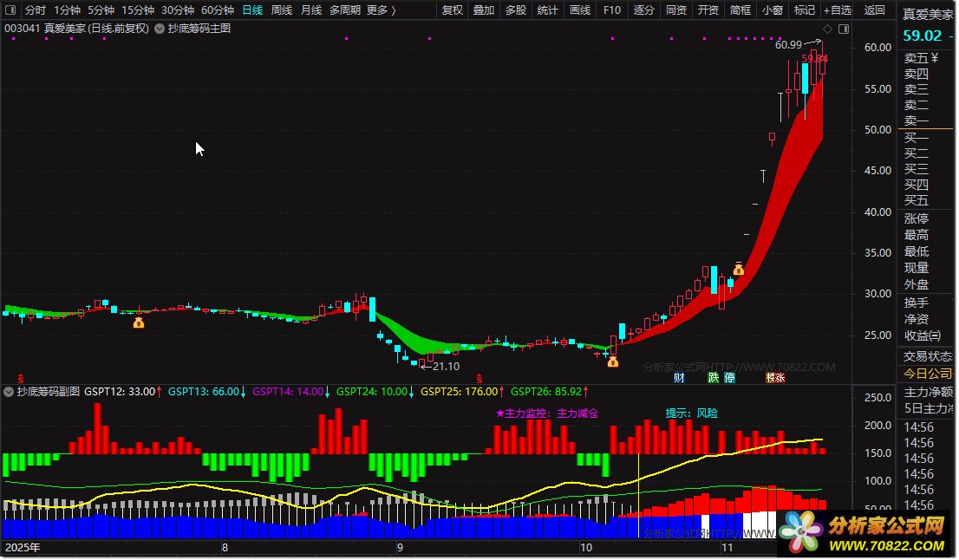Click the GSPT12: 33.00 indicator value
The height and width of the screenshot is (560, 959).
(123, 392)
